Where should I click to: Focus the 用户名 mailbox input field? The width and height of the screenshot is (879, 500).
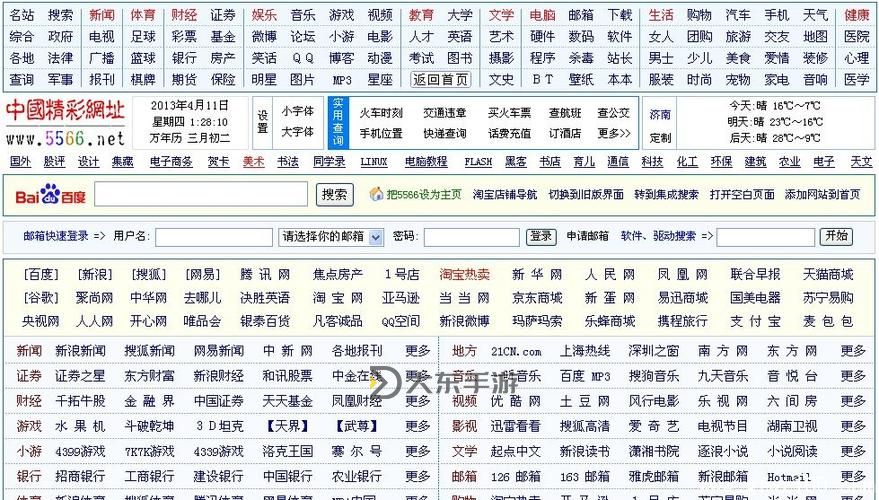pyautogui.click(x=214, y=237)
